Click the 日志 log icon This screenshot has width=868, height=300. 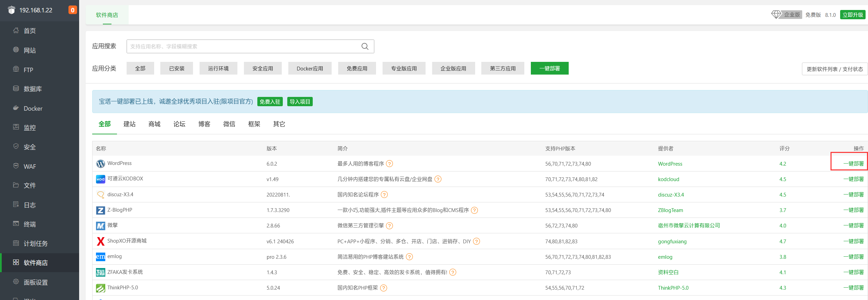(x=16, y=204)
